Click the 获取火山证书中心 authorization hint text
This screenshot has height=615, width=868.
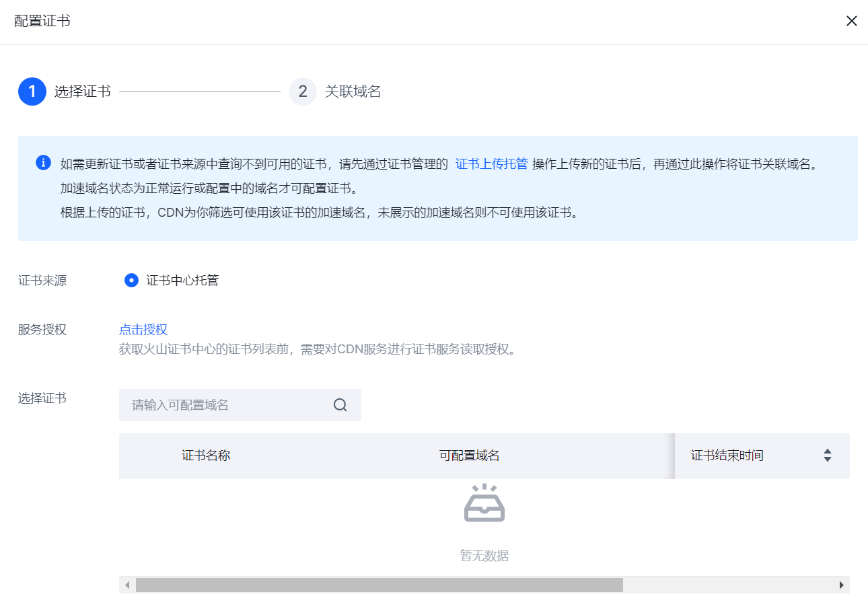pos(318,350)
